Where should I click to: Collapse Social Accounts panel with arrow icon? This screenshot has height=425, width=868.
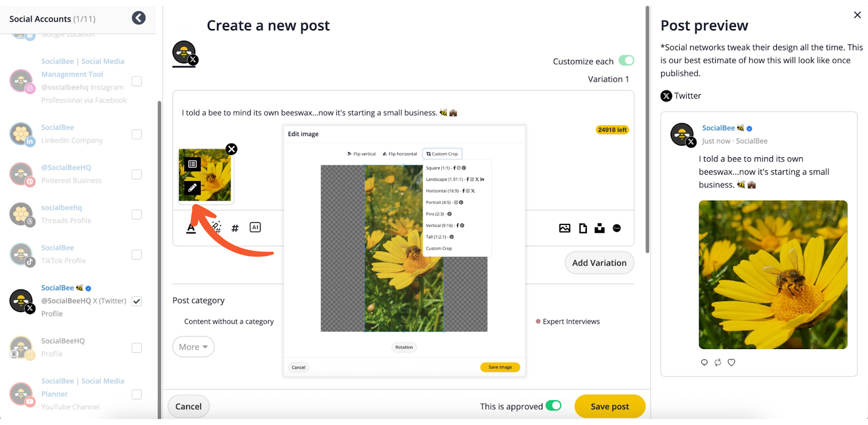(x=139, y=18)
